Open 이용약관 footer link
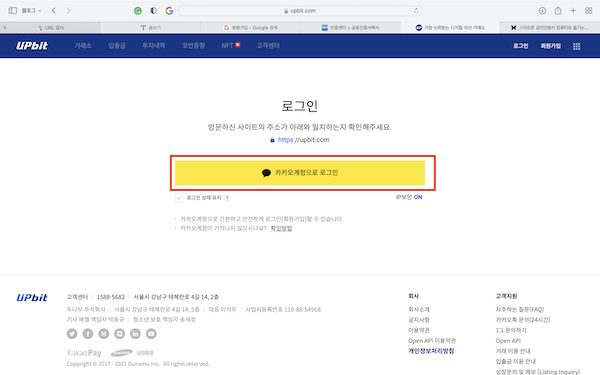The width and height of the screenshot is (600, 375). click(419, 330)
